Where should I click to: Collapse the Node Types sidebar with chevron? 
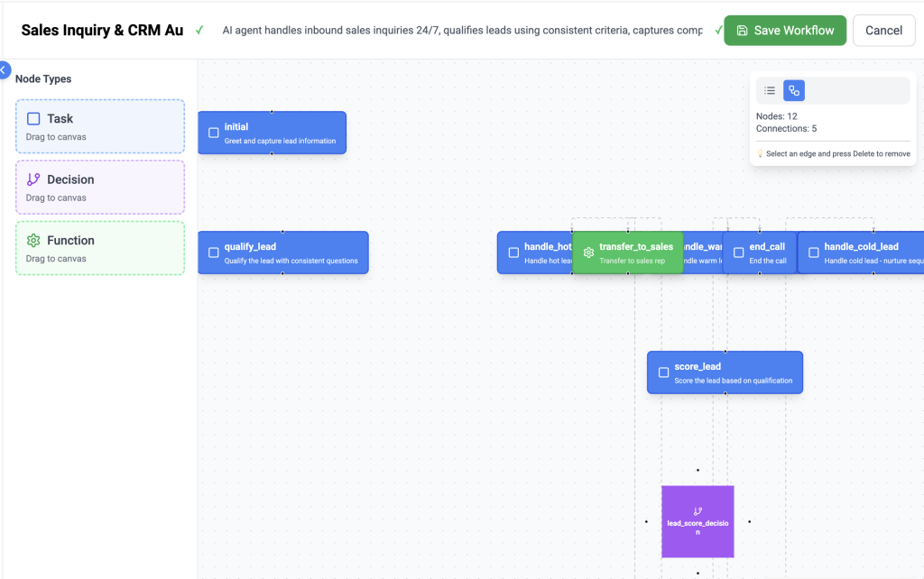click(4, 69)
